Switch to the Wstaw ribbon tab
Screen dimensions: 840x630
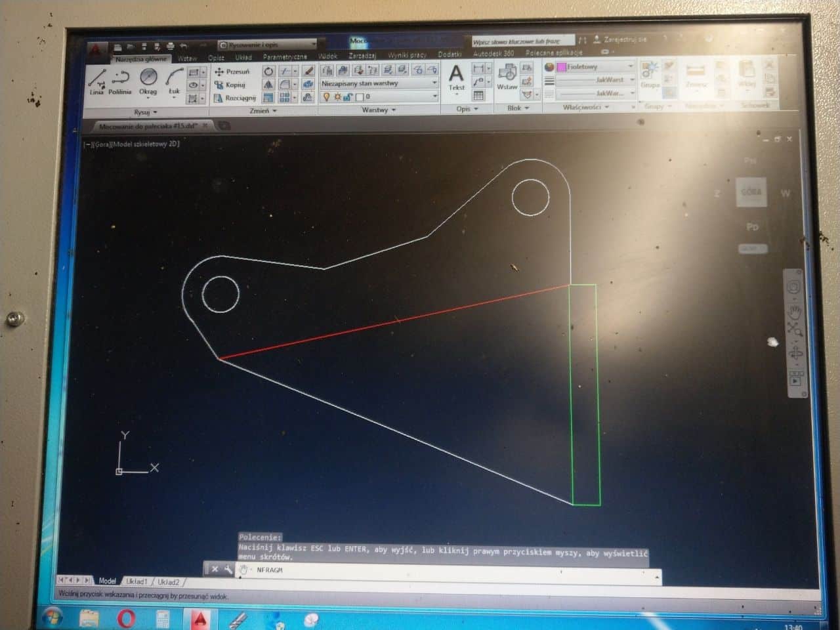[187, 58]
